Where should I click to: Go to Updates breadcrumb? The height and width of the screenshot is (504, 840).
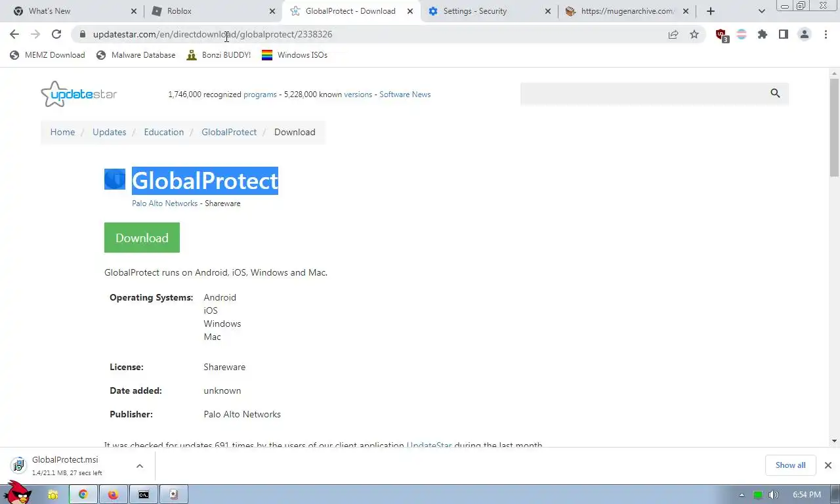[x=109, y=132]
